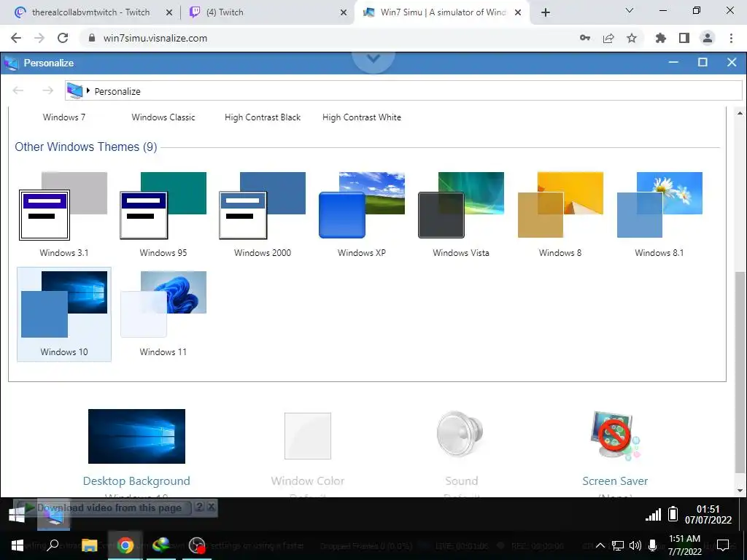
Task: Open host taskbar search magnifier
Action: point(53,545)
